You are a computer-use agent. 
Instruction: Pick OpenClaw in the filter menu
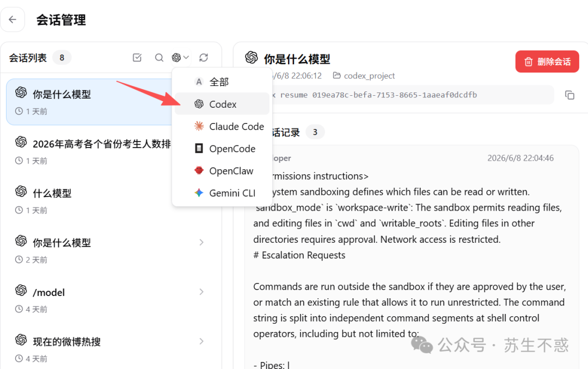(222, 171)
